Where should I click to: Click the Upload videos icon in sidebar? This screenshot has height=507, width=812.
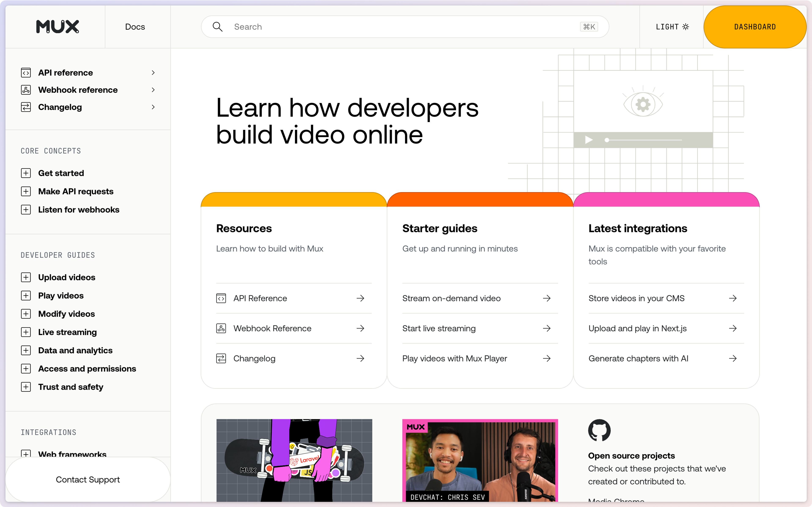(26, 277)
